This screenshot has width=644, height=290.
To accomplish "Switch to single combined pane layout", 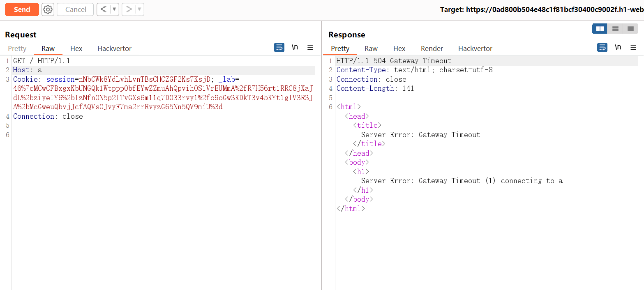I will click(x=630, y=29).
